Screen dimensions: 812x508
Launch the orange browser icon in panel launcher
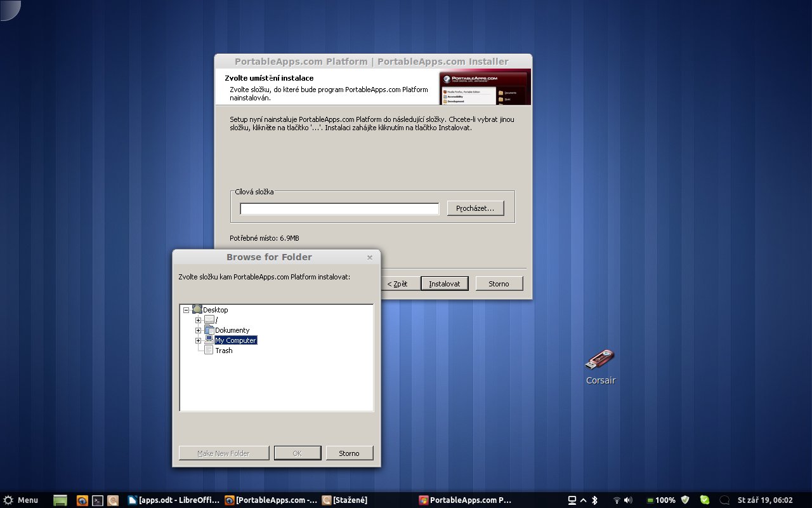(x=82, y=500)
